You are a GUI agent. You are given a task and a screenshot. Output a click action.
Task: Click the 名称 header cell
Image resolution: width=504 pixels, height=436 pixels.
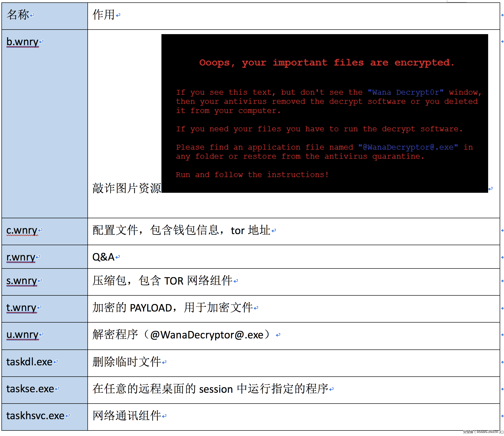(x=18, y=15)
